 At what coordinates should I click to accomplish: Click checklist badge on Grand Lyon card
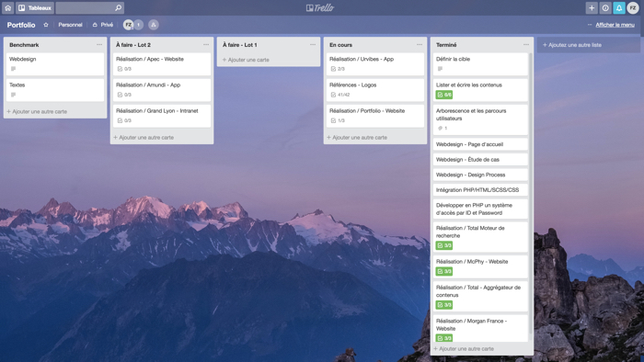click(124, 120)
